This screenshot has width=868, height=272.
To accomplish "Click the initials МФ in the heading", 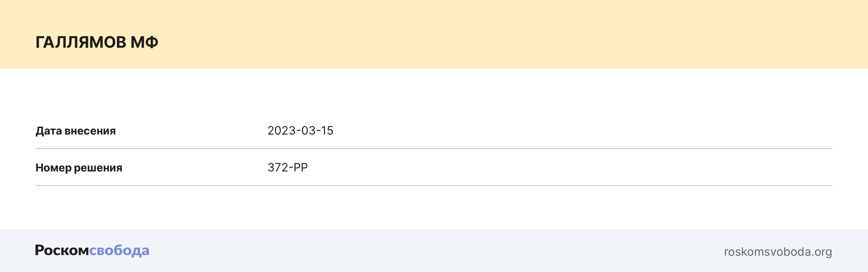I will pos(144,42).
